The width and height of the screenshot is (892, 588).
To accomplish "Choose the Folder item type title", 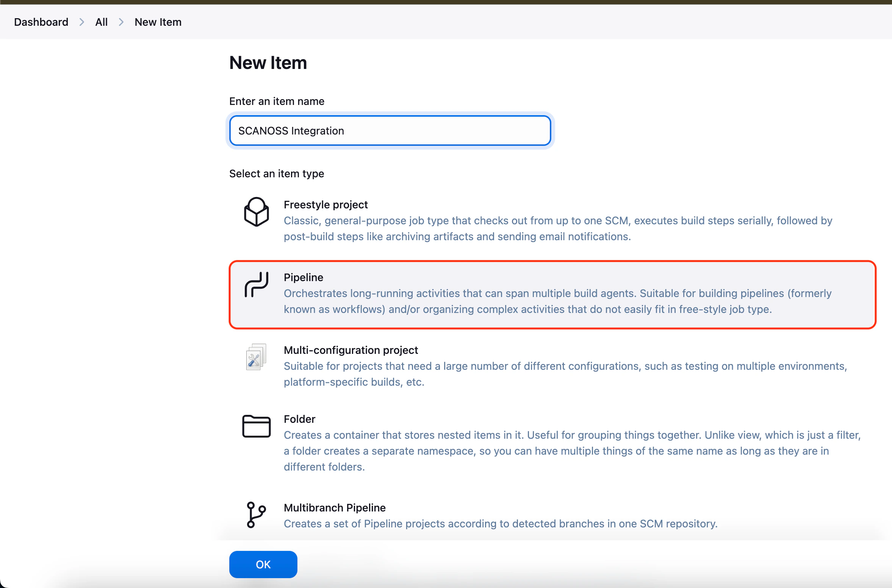I will pos(299,419).
